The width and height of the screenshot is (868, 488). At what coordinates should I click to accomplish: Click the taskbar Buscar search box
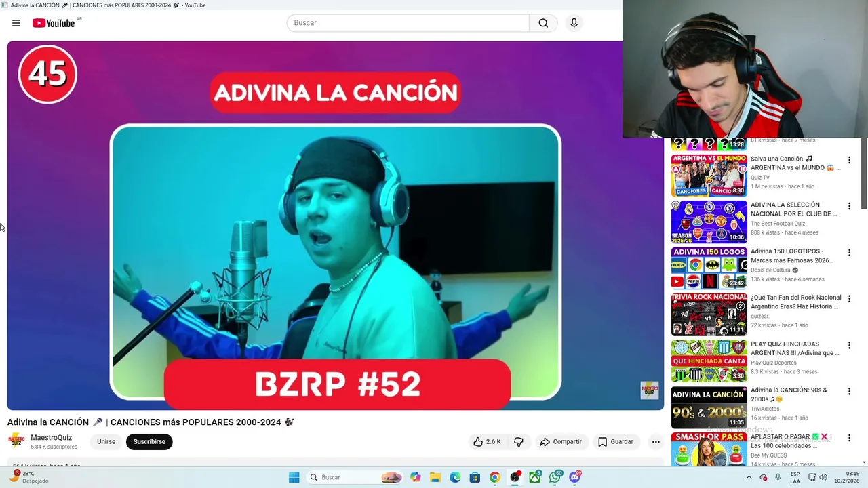coord(355,477)
